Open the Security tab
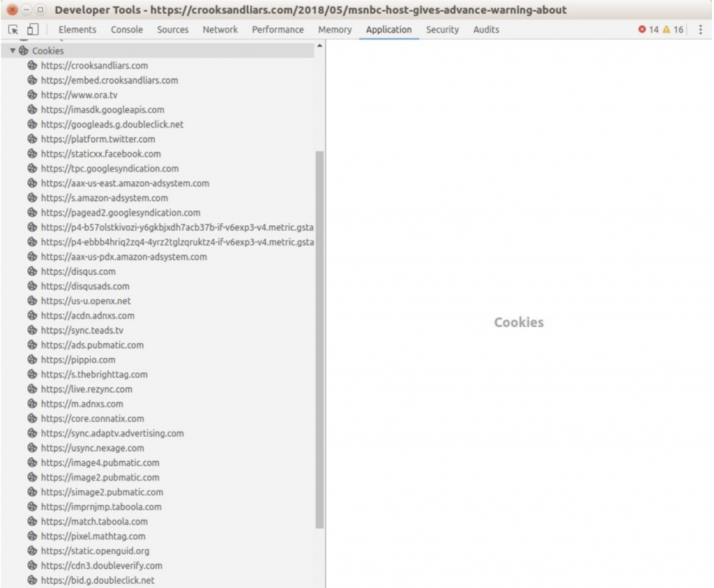Screen dimensions: 714x588 pyautogui.click(x=442, y=29)
